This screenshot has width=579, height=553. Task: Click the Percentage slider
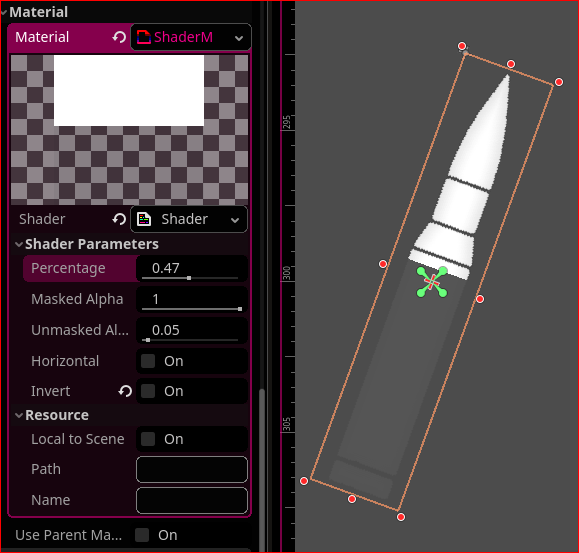click(x=190, y=278)
